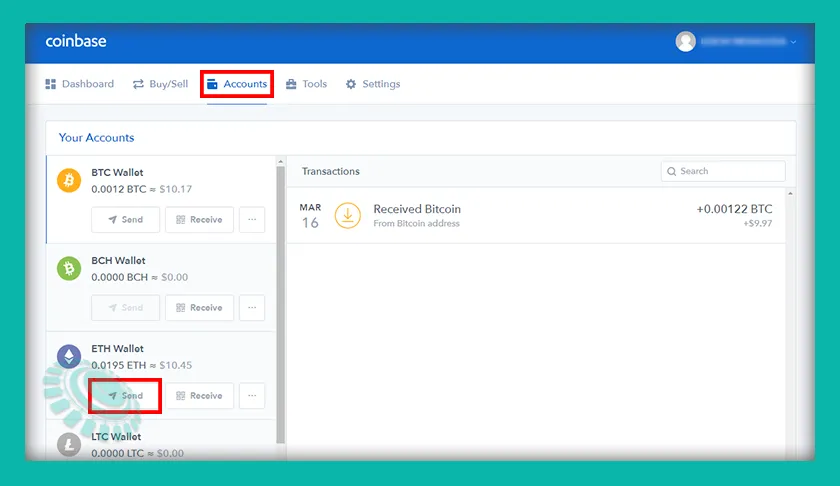This screenshot has height=486, width=840.
Task: Send from the ETH Wallet
Action: (x=125, y=395)
